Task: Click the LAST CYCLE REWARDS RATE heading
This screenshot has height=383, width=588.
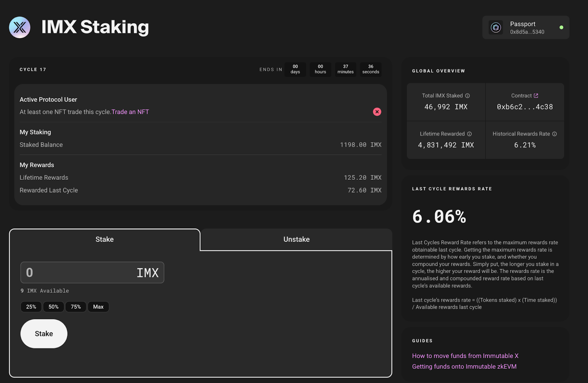Action: (452, 189)
